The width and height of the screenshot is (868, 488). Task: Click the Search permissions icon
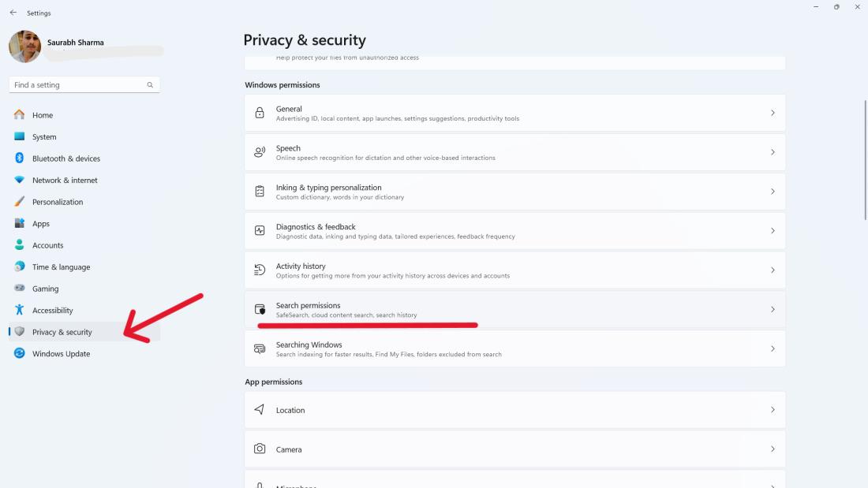[260, 310]
